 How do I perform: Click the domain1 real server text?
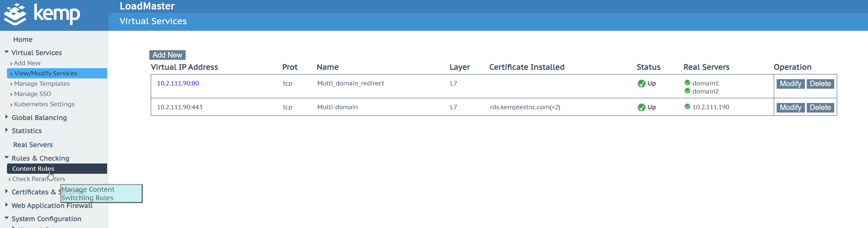tap(705, 83)
